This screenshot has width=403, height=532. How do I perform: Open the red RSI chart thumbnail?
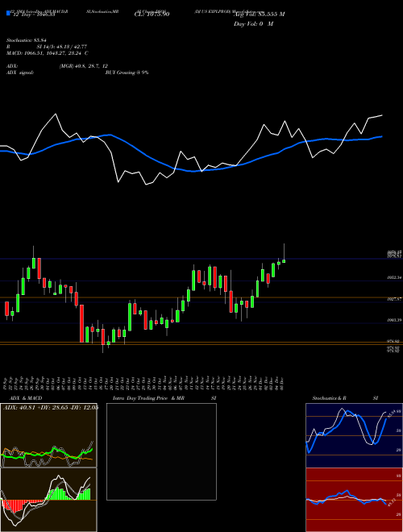[x=354, y=500]
